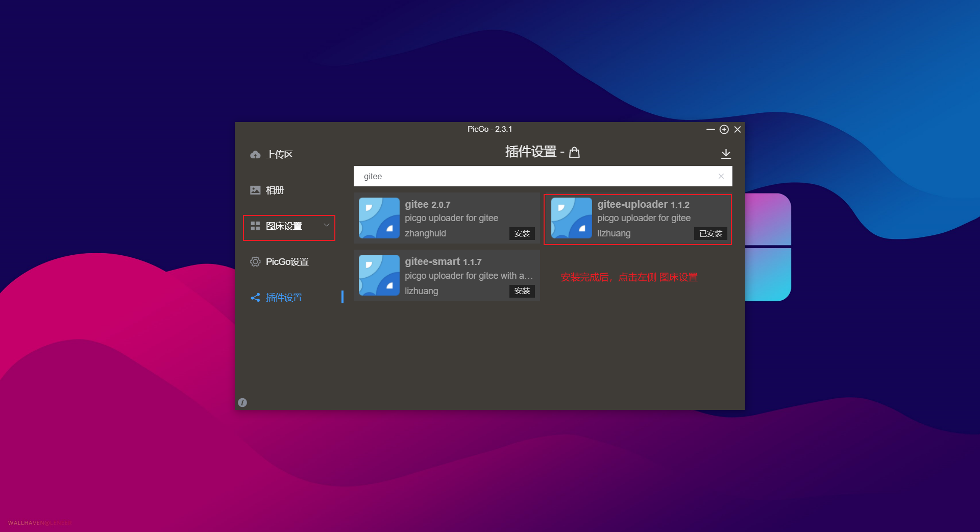Click the 插件设置 page heading
Image resolution: width=980 pixels, height=532 pixels.
(530, 152)
